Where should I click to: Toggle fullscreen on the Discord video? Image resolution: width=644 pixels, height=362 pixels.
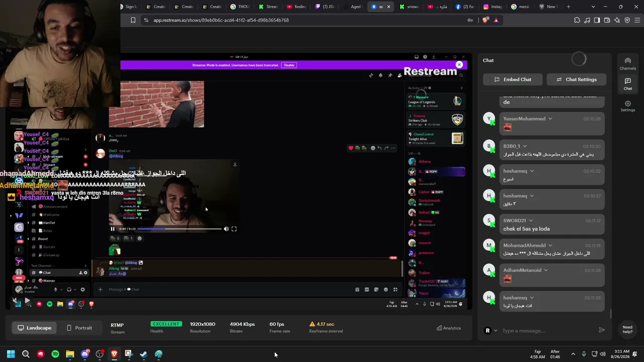tap(234, 229)
